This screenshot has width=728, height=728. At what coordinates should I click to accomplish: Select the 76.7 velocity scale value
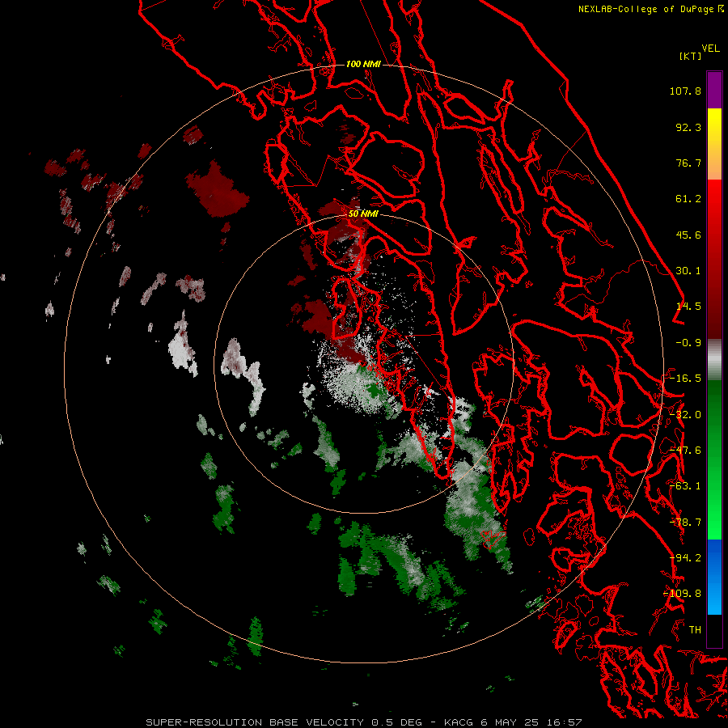point(688,163)
